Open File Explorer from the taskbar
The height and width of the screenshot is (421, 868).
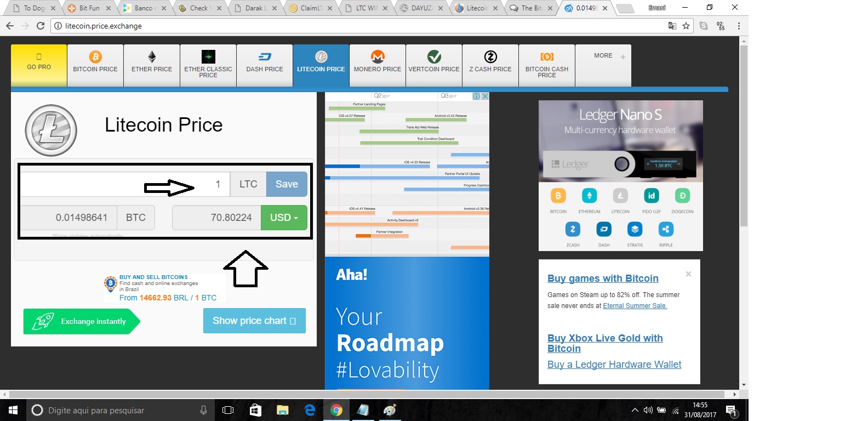coord(282,410)
